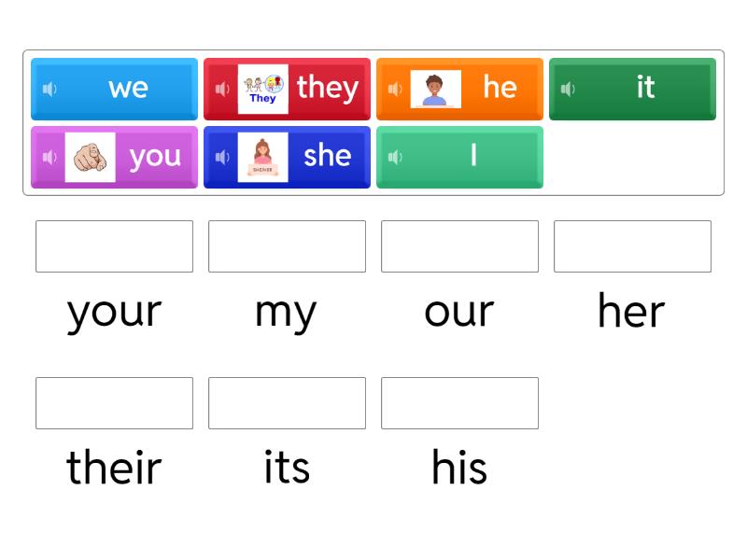Play audio for the "it" tile

567,89
